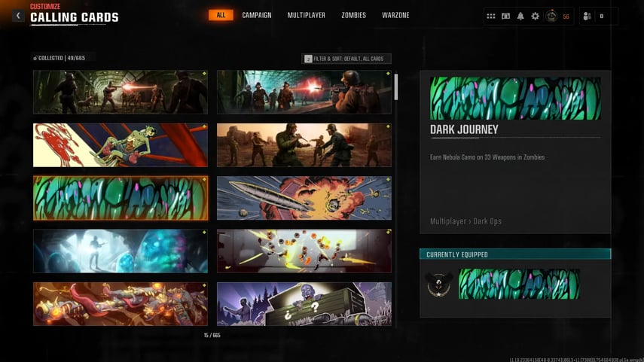This screenshot has height=362, width=644.
Task: Toggle the Collected cards filter
Action: [59, 58]
